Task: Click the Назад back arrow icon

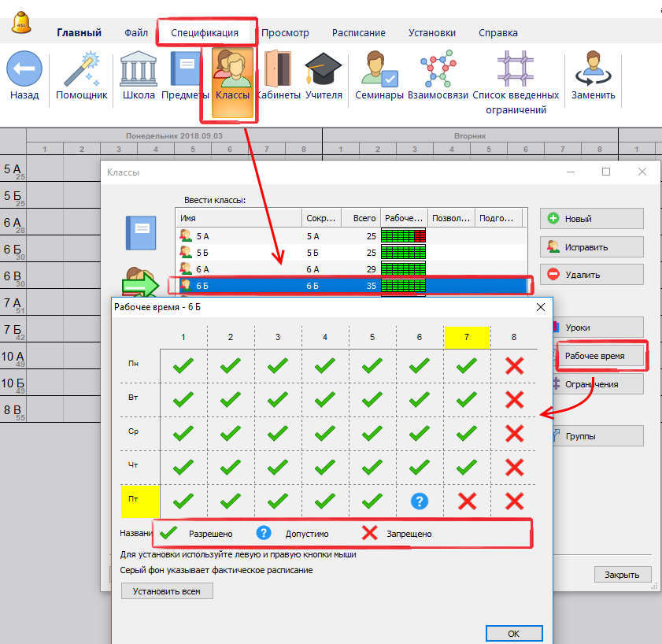Action: pos(24,69)
